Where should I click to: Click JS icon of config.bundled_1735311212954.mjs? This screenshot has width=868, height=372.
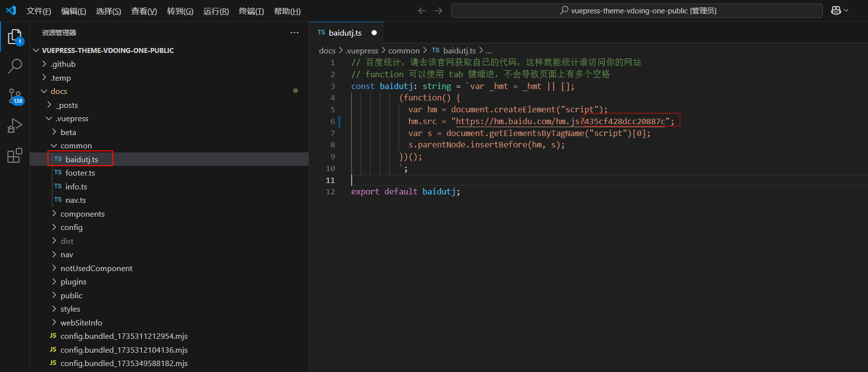(53, 336)
